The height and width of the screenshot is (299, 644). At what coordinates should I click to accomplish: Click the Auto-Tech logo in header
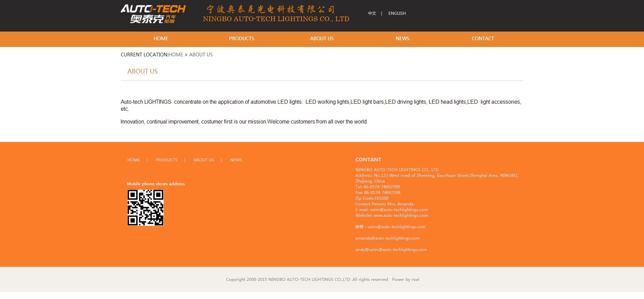[153, 14]
